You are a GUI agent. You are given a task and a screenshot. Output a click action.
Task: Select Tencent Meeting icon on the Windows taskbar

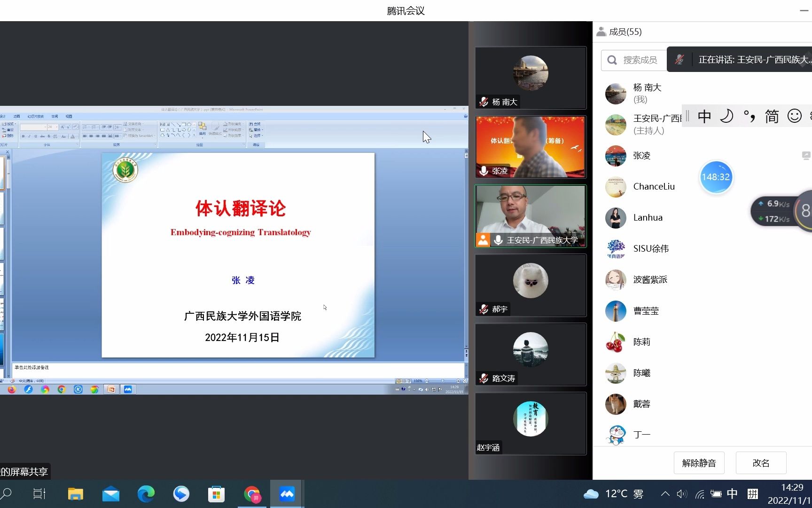[287, 494]
